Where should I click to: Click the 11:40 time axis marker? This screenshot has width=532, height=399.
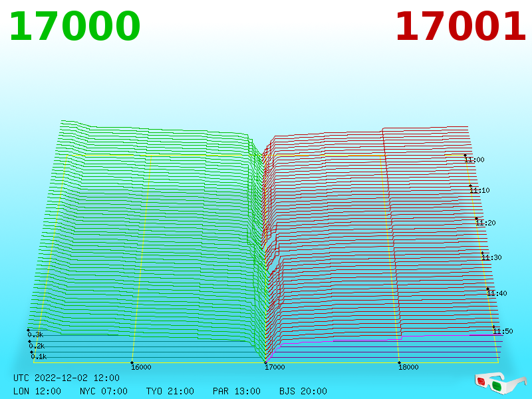497,293
